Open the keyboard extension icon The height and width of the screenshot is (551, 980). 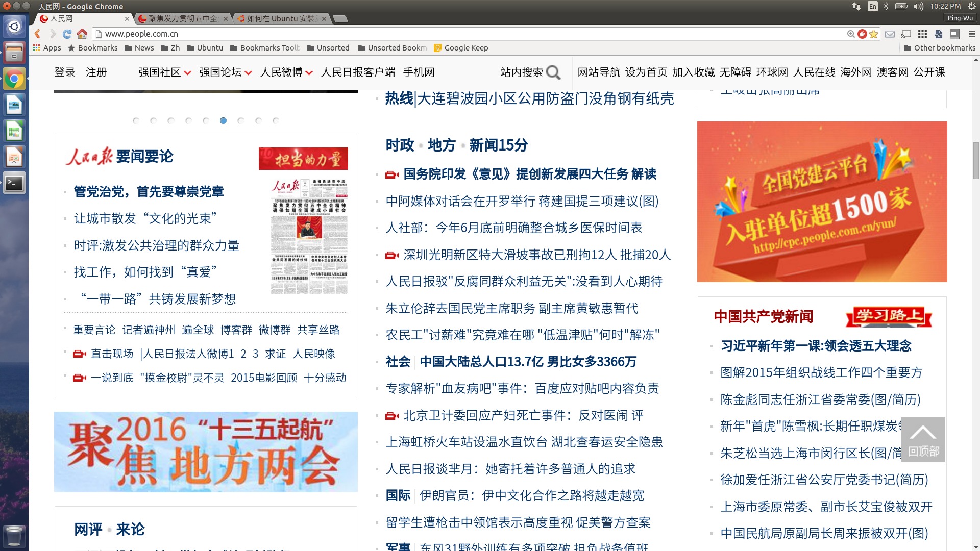pos(955,34)
